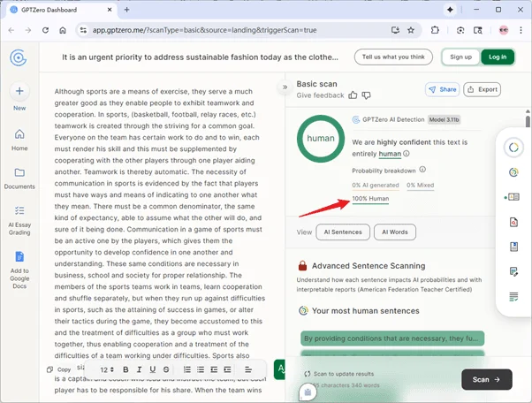Open the side-by-side document compare icon in the right rail
Viewport: 532px width, 403px height.
pos(514,197)
